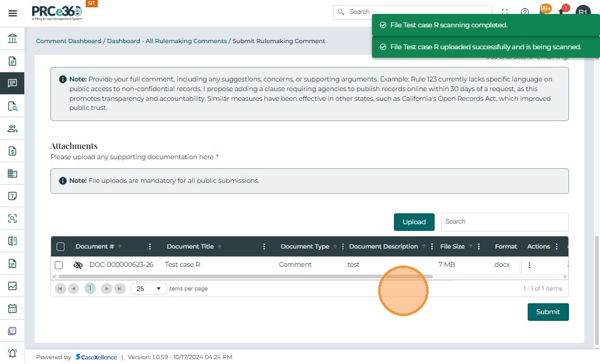The image size is (600, 364).
Task: Dismiss the 'scanning completed' toast
Action: click(486, 26)
